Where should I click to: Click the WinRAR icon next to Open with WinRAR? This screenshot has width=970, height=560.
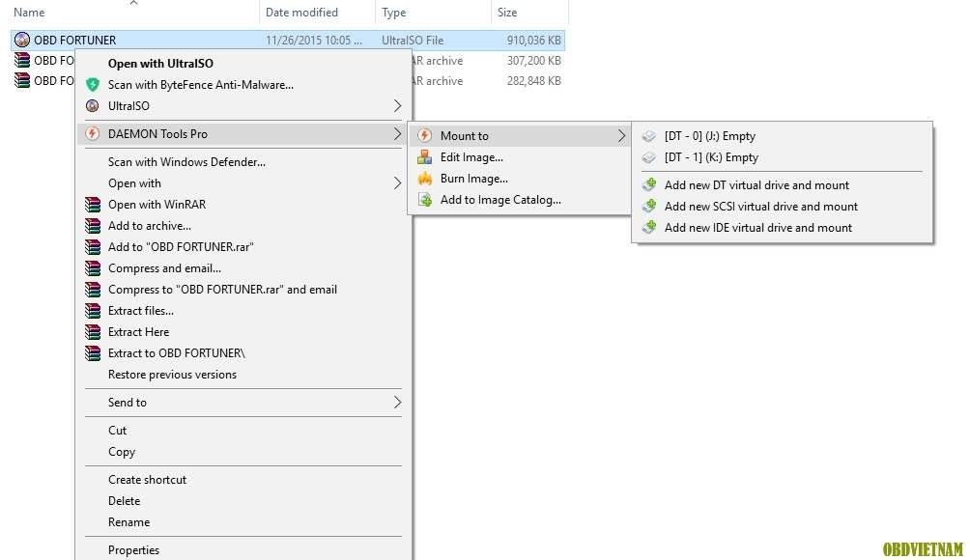click(93, 205)
